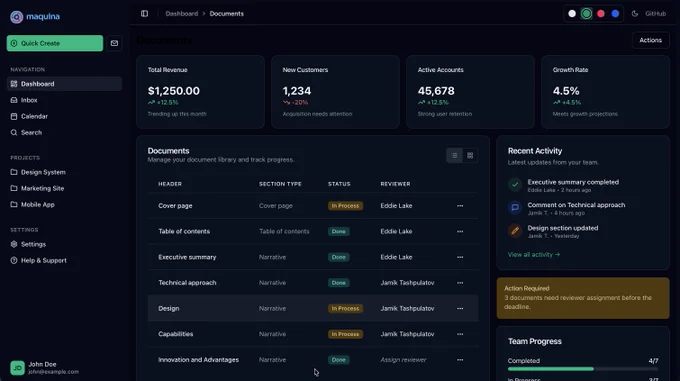Click the Marketing Site folder icon
Screen dimensions: 680x381
click(x=14, y=188)
